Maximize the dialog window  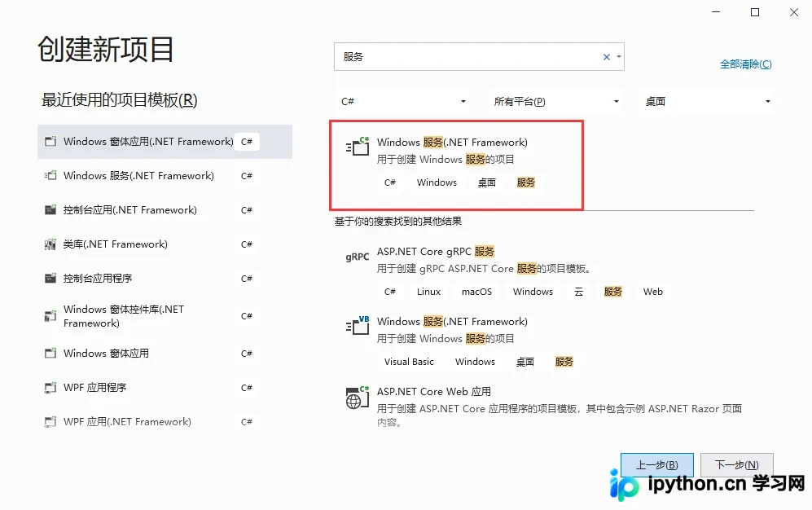click(755, 12)
